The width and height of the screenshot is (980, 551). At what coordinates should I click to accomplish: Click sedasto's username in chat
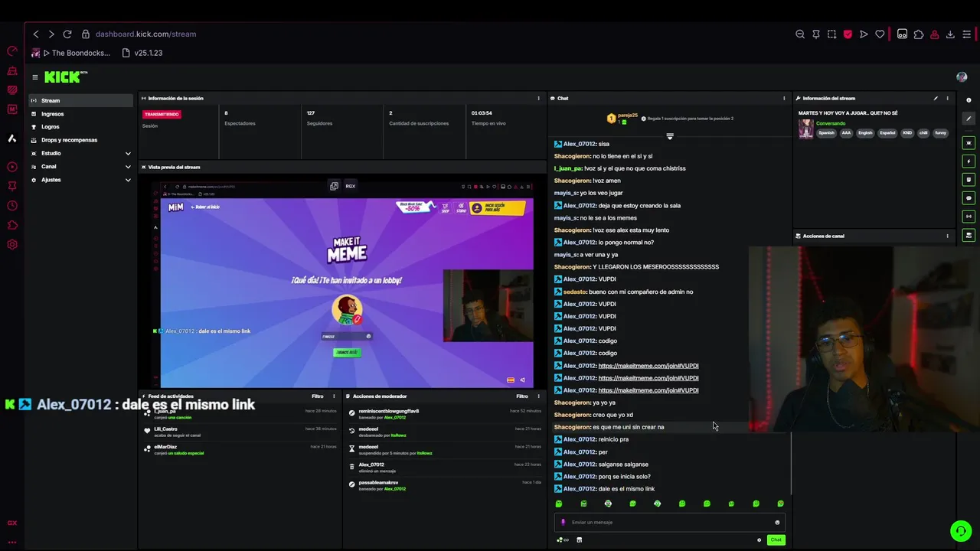(x=574, y=292)
